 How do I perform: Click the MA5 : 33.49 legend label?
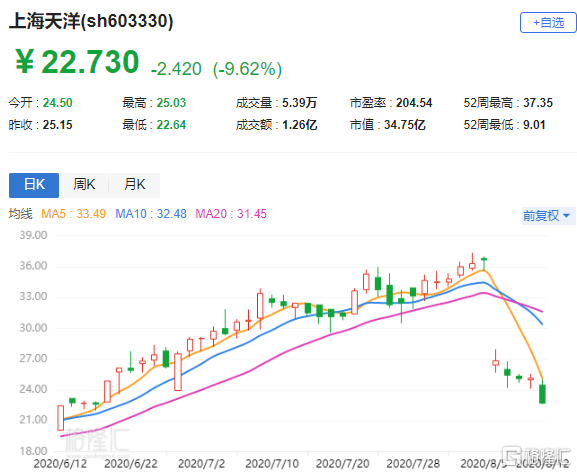tap(74, 214)
